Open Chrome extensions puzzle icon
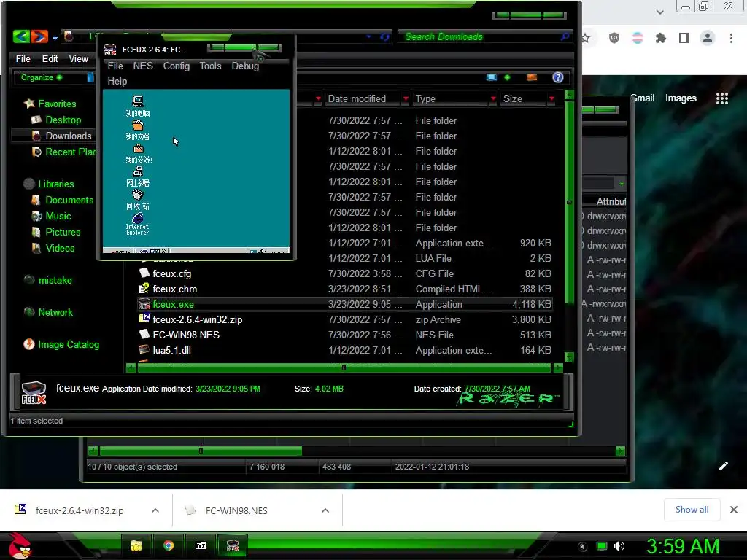 pyautogui.click(x=661, y=38)
